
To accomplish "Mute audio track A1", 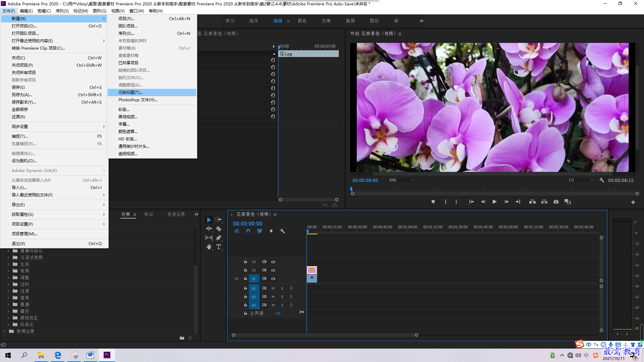I will [x=273, y=288].
